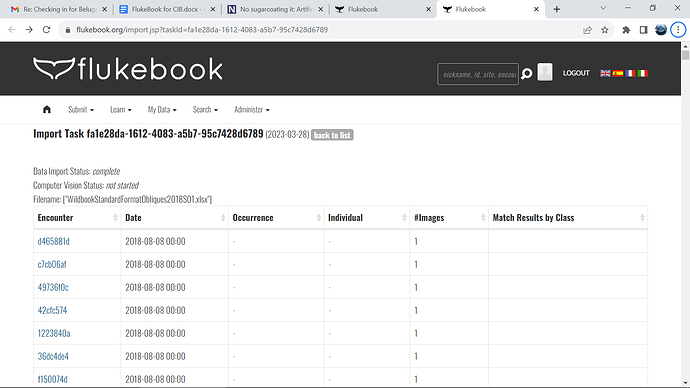Screen dimensions: 690x388
Task: Click the search magnifier icon in header
Action: pyautogui.click(x=527, y=73)
